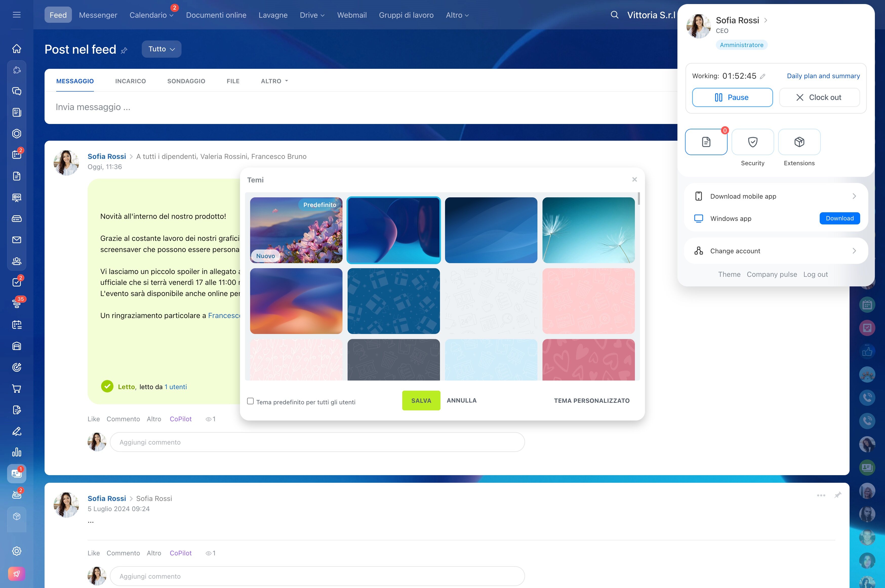
Task: Enable Tema predefinito per tutti gli utenti
Action: click(250, 401)
